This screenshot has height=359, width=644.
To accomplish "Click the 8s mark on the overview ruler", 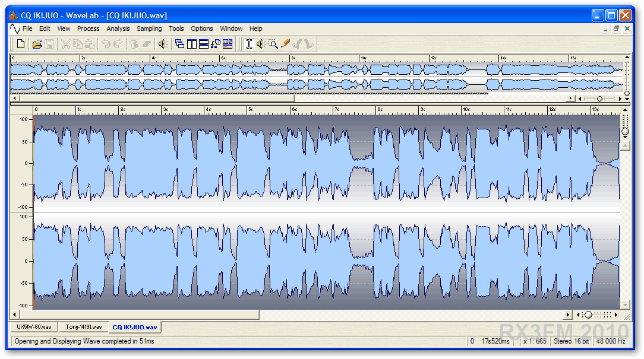I will (292, 58).
